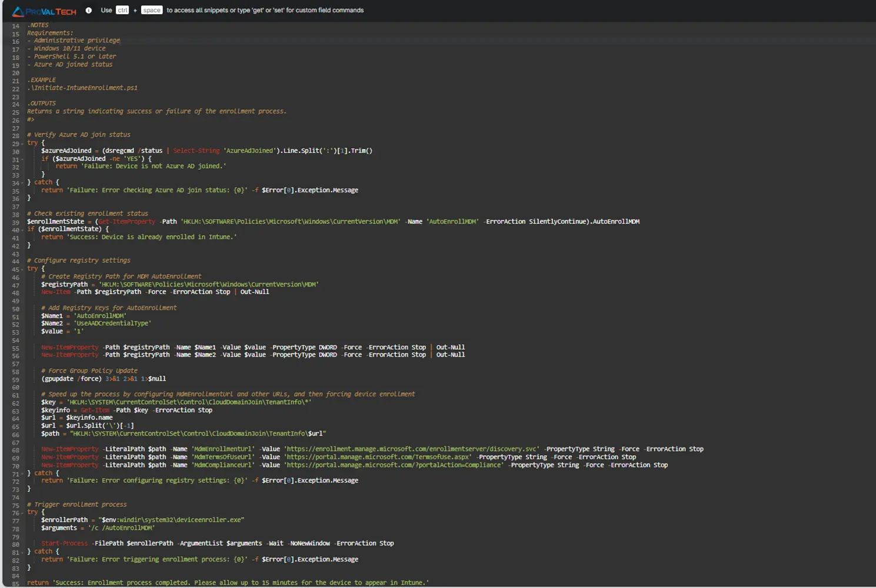876x588 pixels.
Task: Click line number 14 in the gutter
Action: 15,26
